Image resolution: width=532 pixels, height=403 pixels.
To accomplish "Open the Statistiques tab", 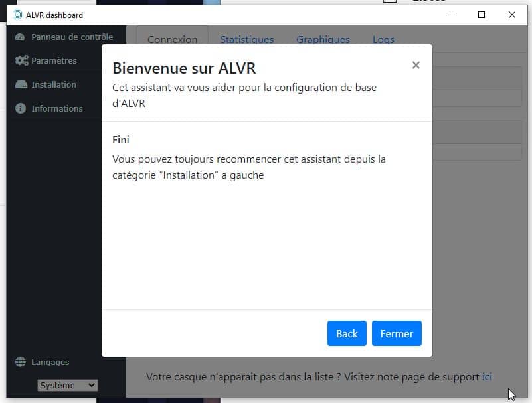I will point(246,40).
